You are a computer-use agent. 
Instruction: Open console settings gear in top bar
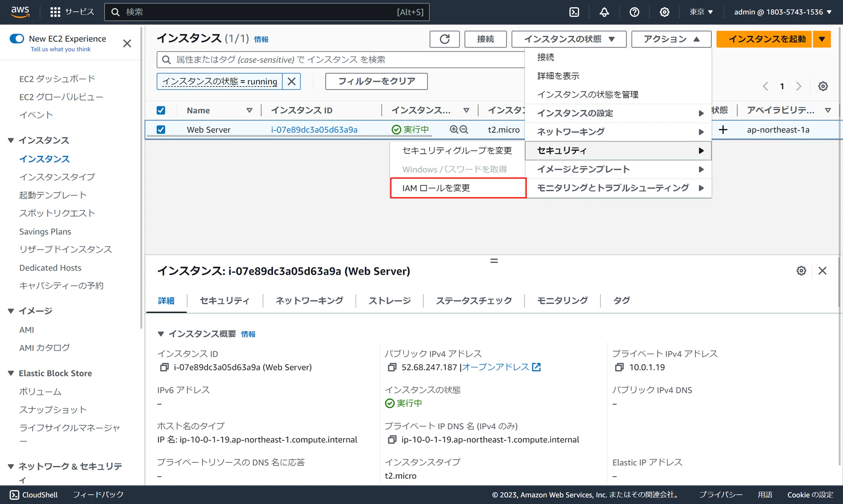[x=664, y=12]
